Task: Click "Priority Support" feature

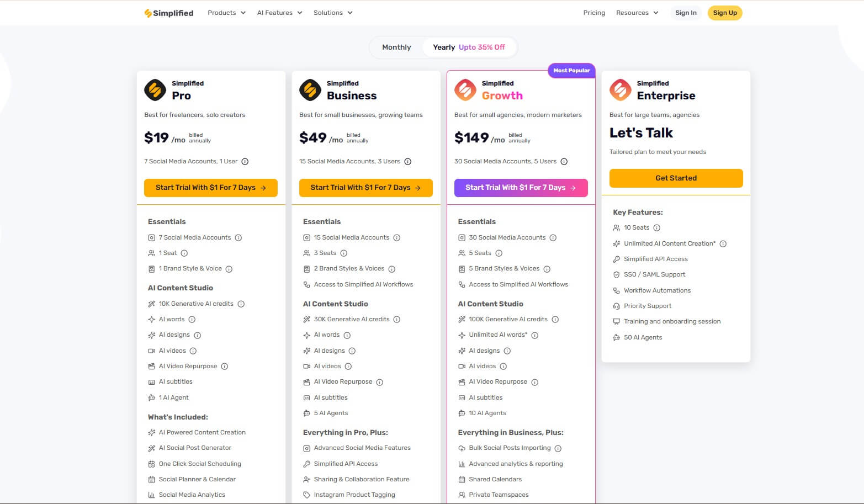Action: [648, 306]
